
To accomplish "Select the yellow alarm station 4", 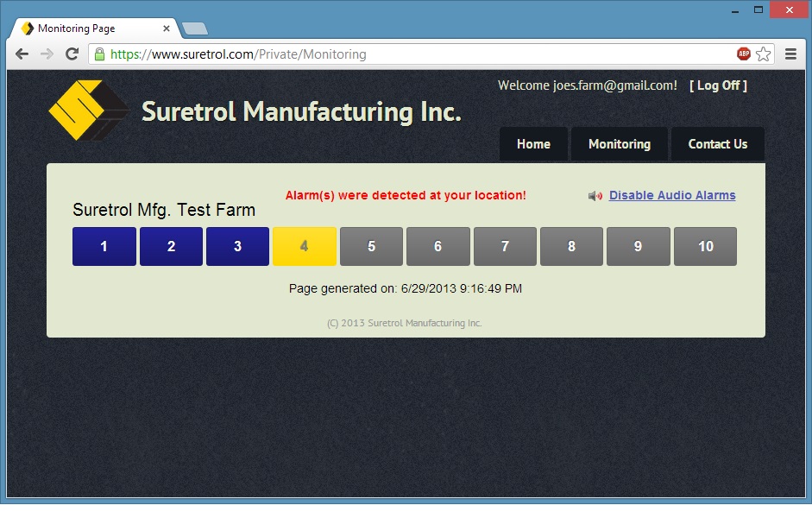I will [304, 247].
